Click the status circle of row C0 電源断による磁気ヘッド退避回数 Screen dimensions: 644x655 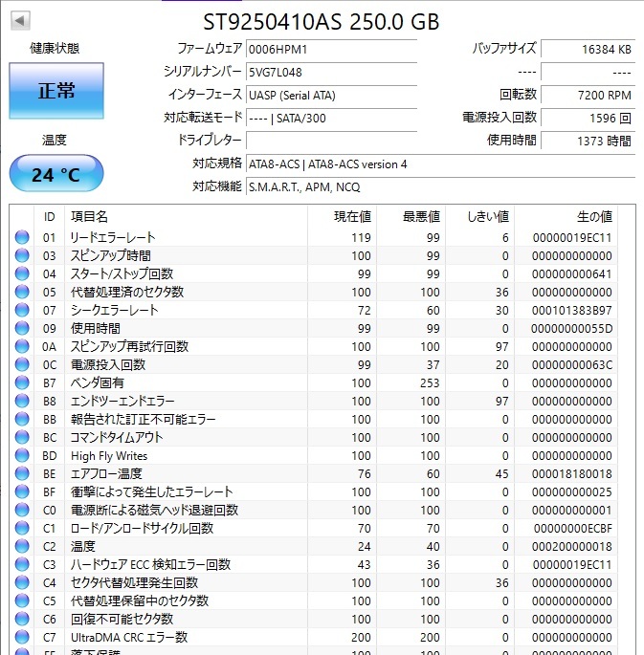(x=22, y=510)
